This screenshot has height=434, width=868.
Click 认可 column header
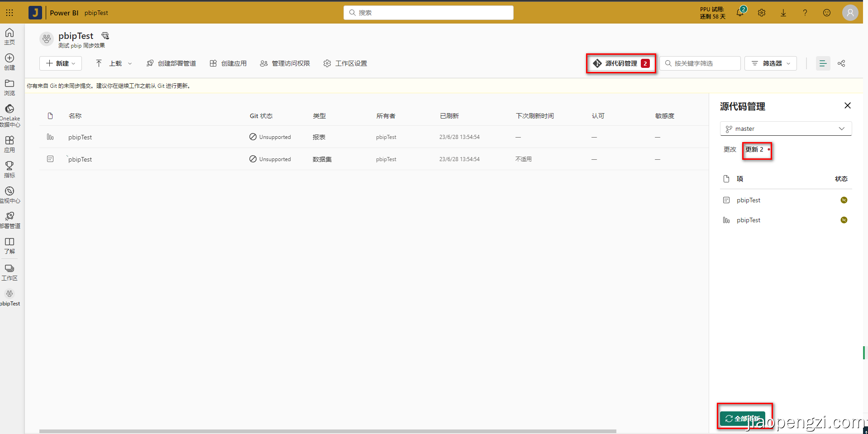click(x=598, y=116)
